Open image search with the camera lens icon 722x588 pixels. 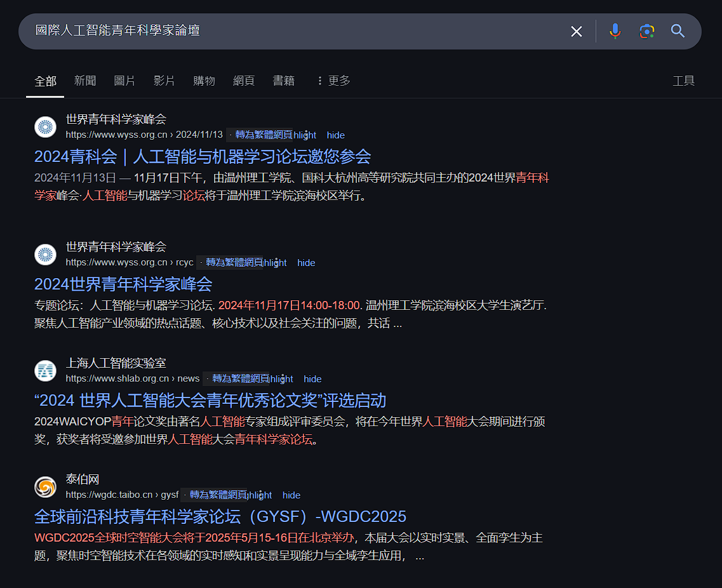(x=646, y=31)
